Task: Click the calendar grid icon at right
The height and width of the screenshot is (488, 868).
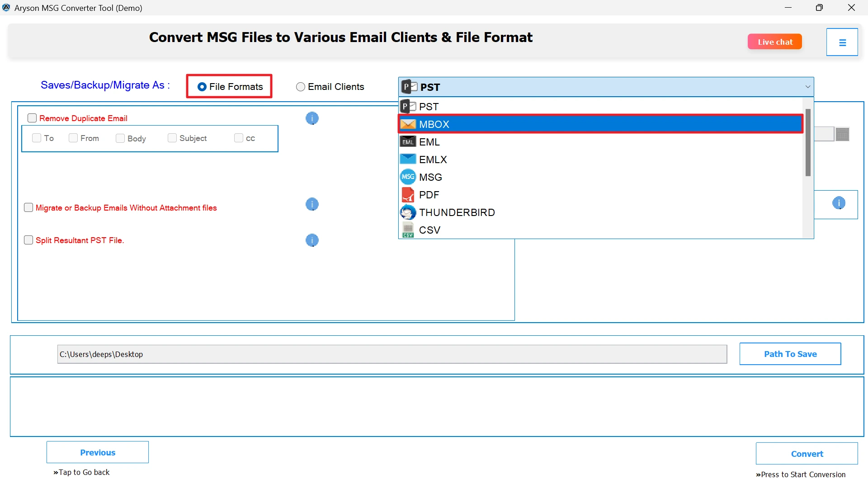Action: [x=842, y=134]
